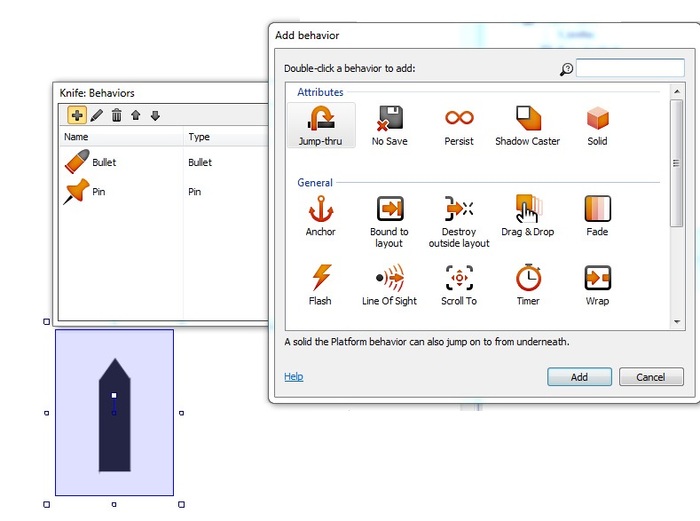Select the Line Of Sight behavior
The image size is (700, 521).
coord(389,285)
